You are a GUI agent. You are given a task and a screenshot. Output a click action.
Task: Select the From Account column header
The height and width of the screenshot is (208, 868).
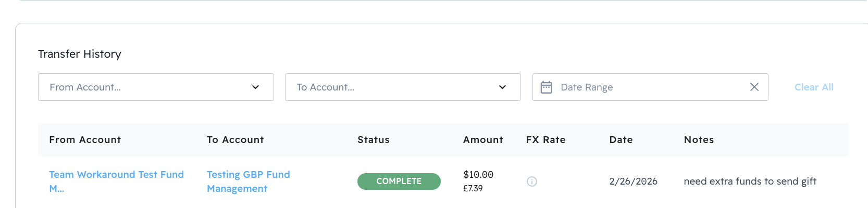[85, 140]
